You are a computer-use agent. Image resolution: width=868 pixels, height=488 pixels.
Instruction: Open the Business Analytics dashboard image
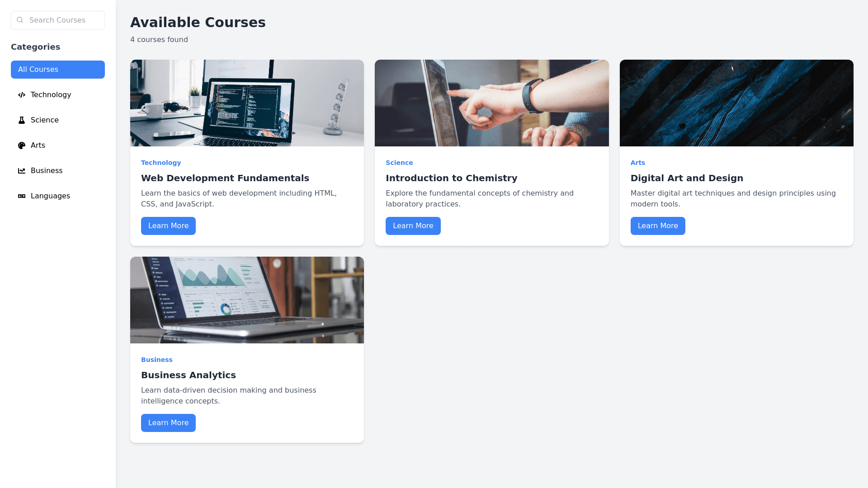coord(247,300)
